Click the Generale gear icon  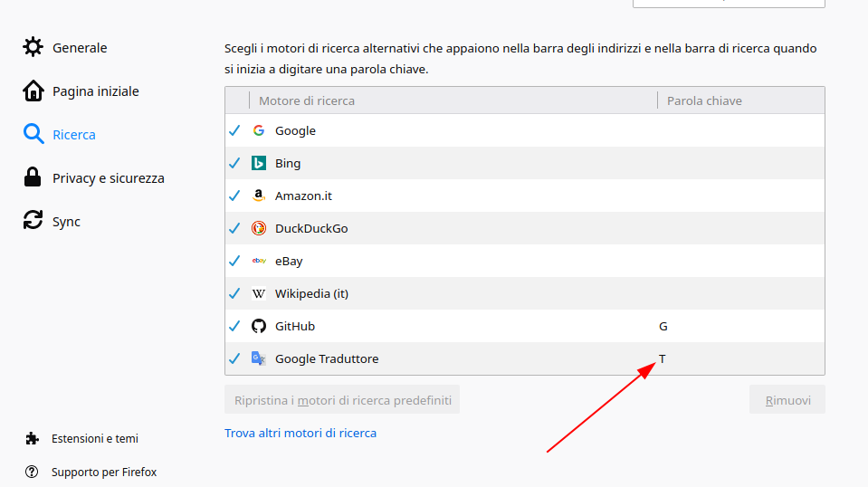point(33,47)
